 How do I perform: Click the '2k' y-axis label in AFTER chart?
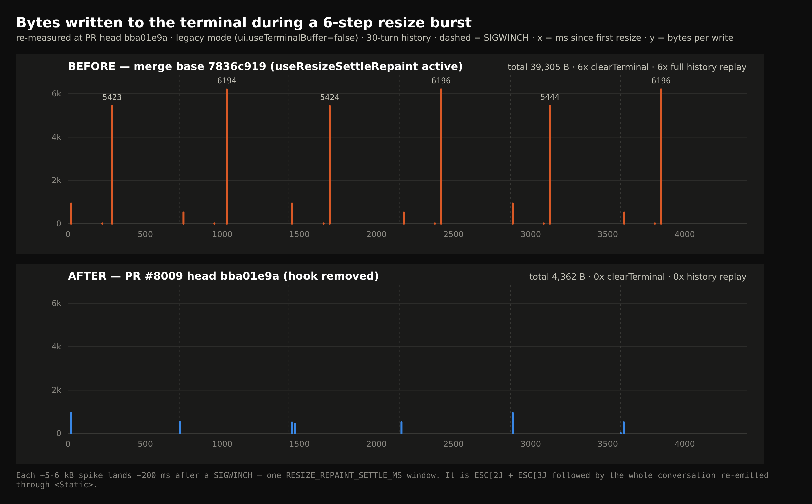point(56,390)
